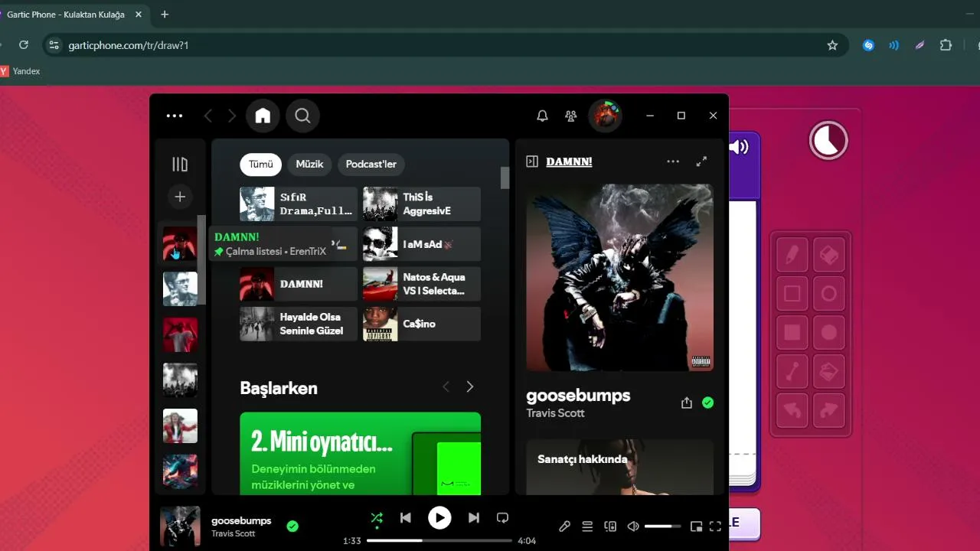
Task: Open the Sanatçı hakkında artist card
Action: click(x=620, y=467)
